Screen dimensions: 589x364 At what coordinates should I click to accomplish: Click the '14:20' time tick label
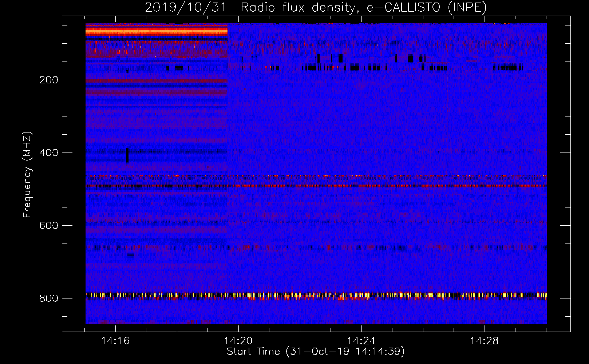coord(238,341)
